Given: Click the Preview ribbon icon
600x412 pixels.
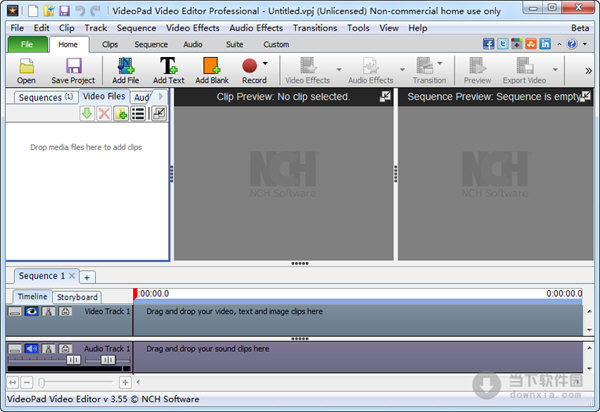Looking at the screenshot, I should click(477, 65).
